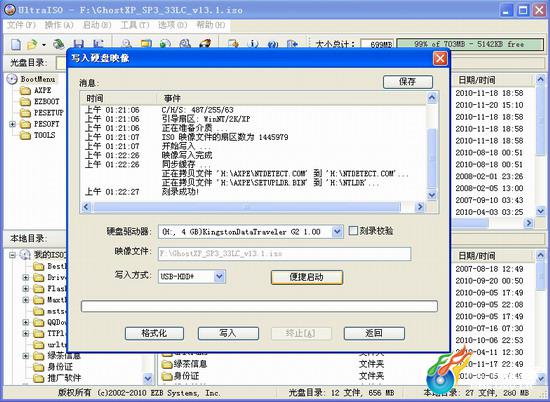
Task: Click the 保存 button
Action: coord(408,82)
